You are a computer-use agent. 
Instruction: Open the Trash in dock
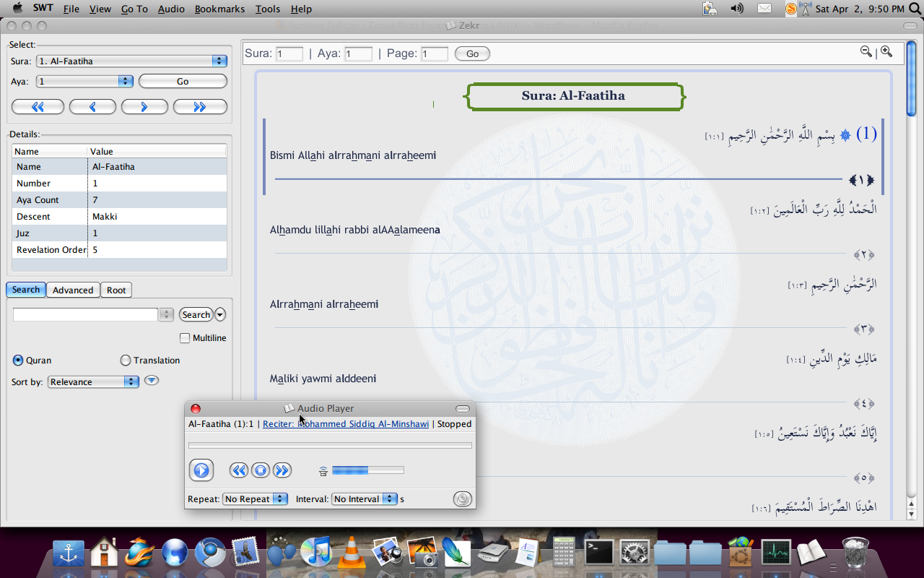pyautogui.click(x=855, y=553)
